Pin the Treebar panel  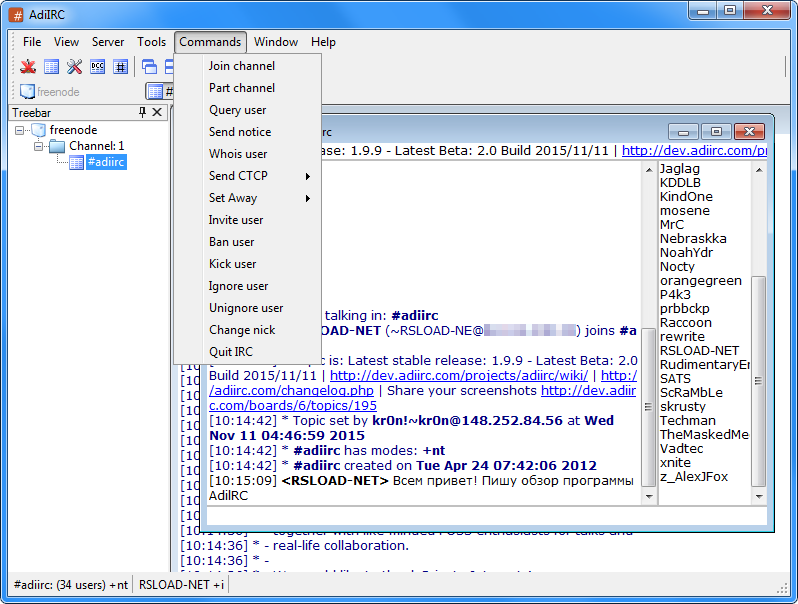coord(142,112)
